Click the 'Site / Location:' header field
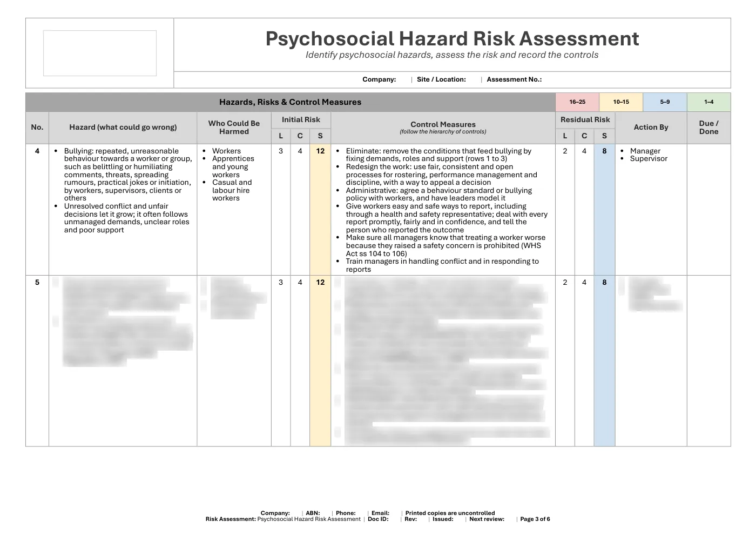Screen dimensions: 756x535 [441, 79]
